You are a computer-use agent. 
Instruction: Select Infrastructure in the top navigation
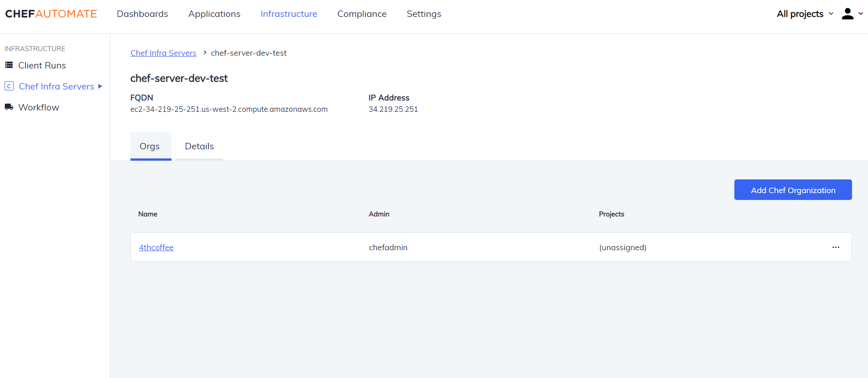pyautogui.click(x=289, y=14)
